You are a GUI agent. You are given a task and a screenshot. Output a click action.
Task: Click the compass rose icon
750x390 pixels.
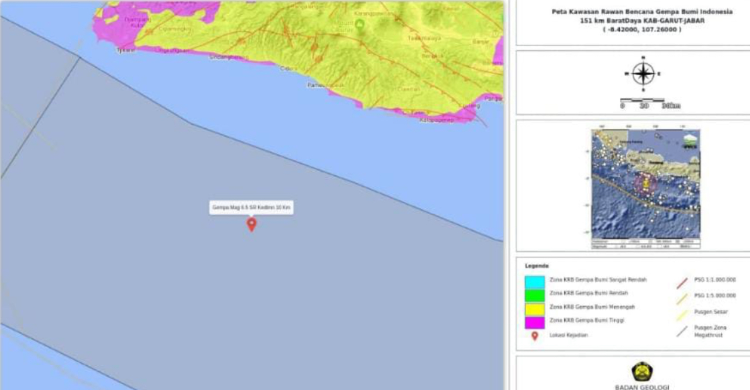[x=643, y=74]
